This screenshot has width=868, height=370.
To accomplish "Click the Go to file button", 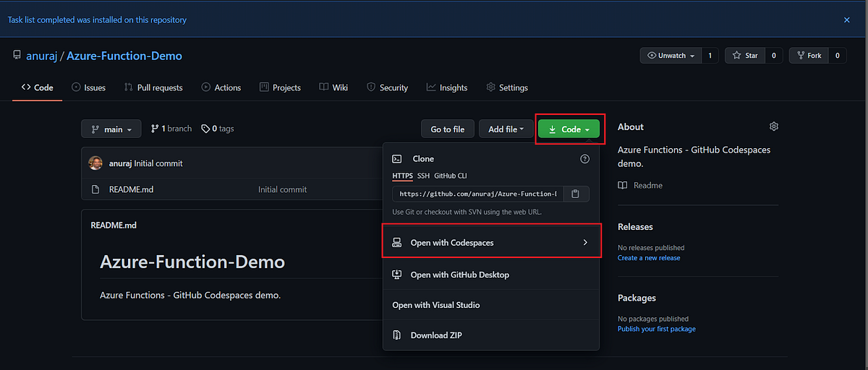I will point(448,129).
